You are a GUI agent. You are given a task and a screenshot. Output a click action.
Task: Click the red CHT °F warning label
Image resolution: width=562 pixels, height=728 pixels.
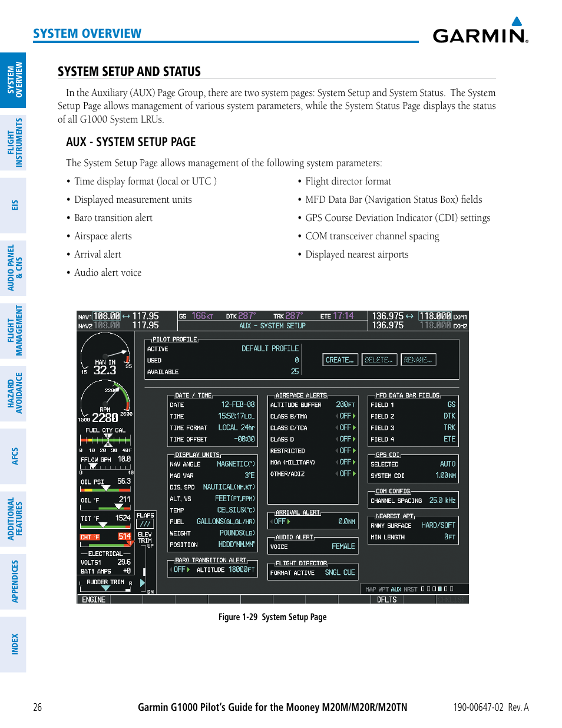(x=90, y=537)
